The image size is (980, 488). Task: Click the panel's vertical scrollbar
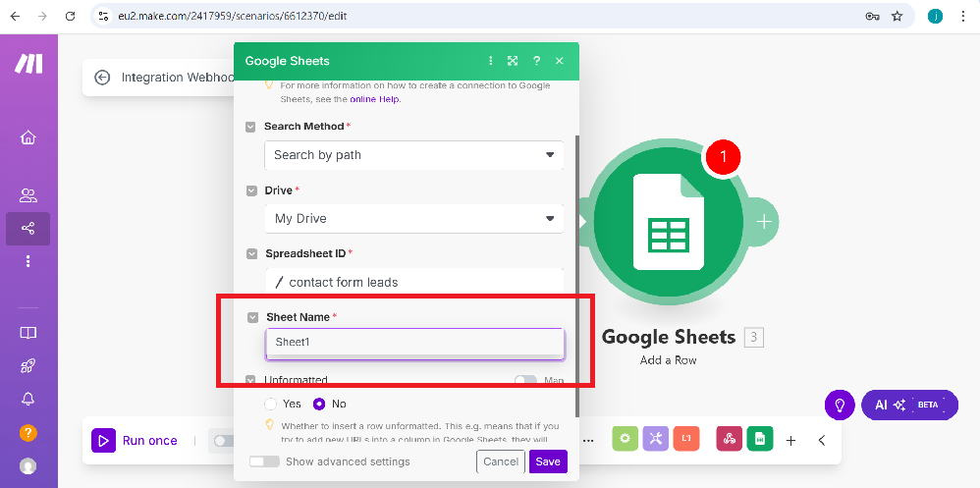pos(576,275)
